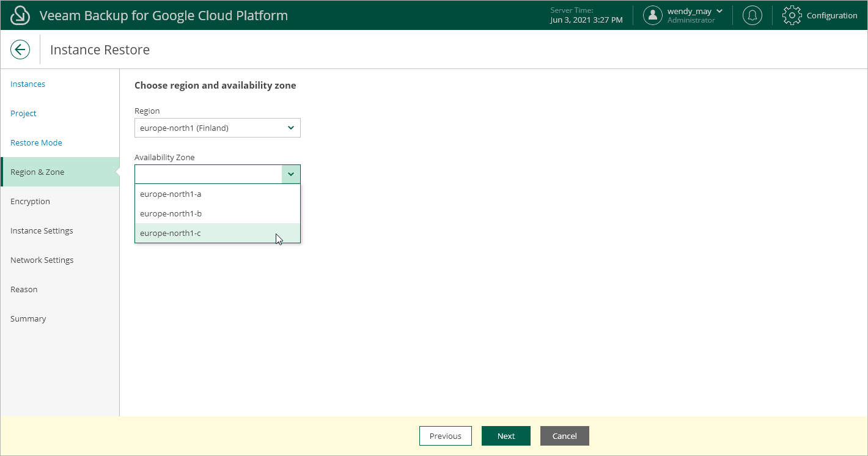Image resolution: width=868 pixels, height=456 pixels.
Task: Go to Project wizard step
Action: click(x=23, y=113)
